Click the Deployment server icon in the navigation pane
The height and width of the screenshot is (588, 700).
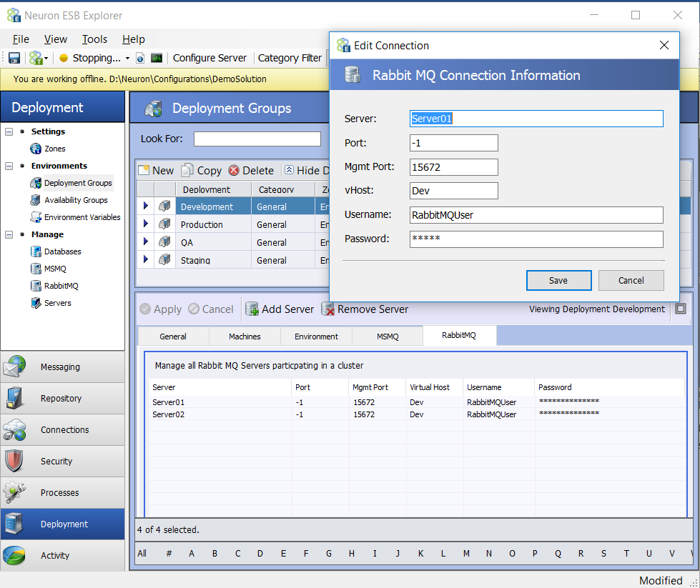click(14, 524)
